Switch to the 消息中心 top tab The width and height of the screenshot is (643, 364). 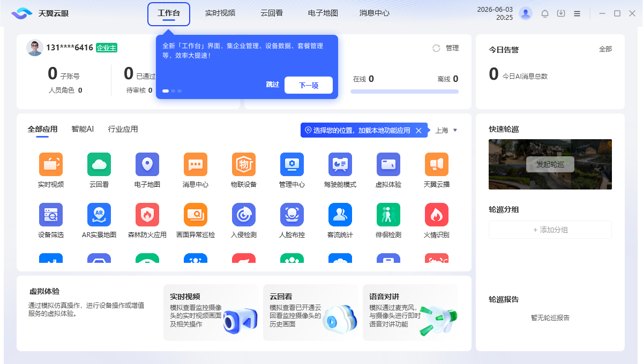(375, 13)
